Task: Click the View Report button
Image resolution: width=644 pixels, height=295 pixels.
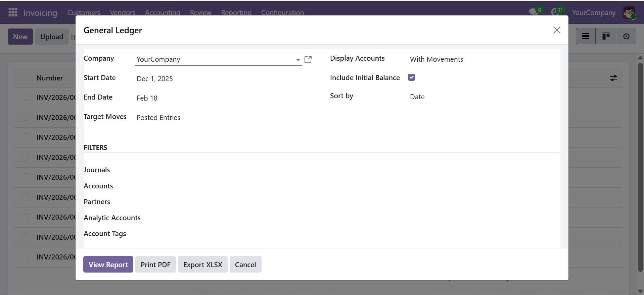Action: (x=108, y=264)
